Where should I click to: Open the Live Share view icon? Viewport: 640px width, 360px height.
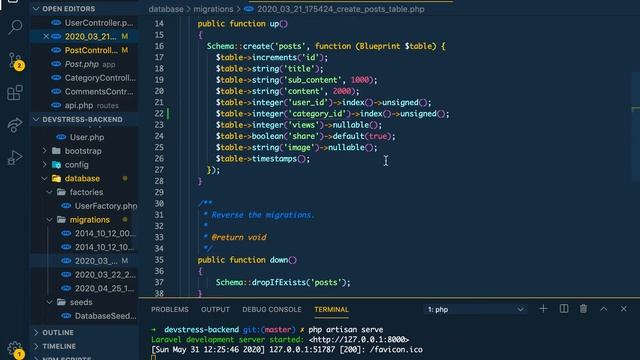[x=15, y=125]
